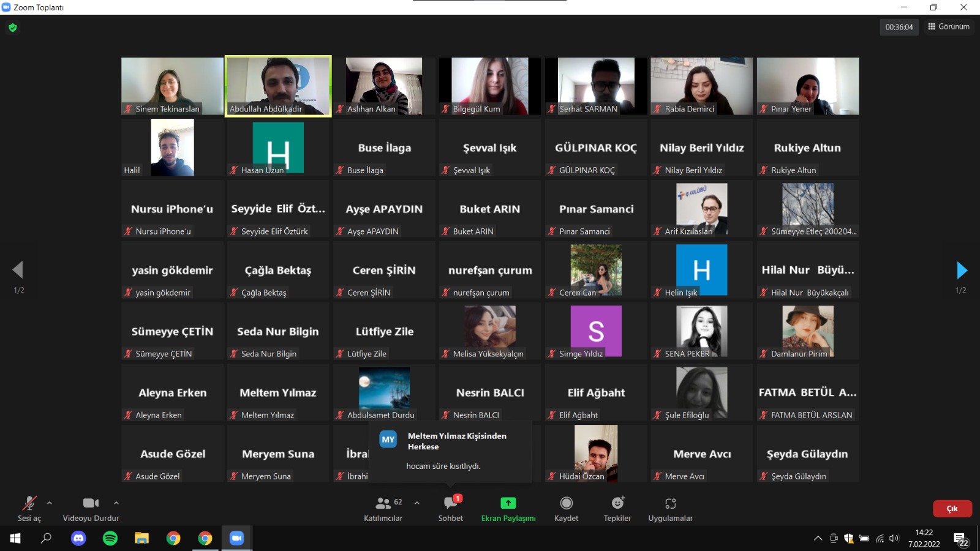
Task: Open the chat message from Meltem Yılmaz
Action: point(450,452)
